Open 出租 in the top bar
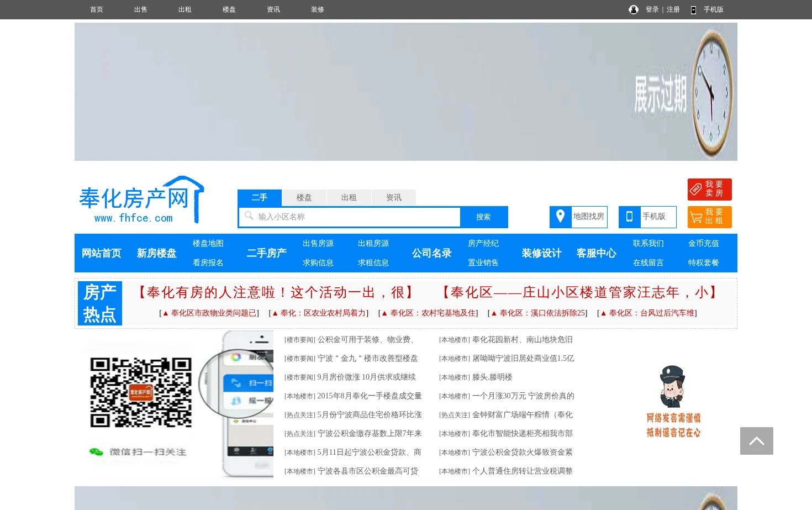This screenshot has width=812, height=510. pos(185,9)
